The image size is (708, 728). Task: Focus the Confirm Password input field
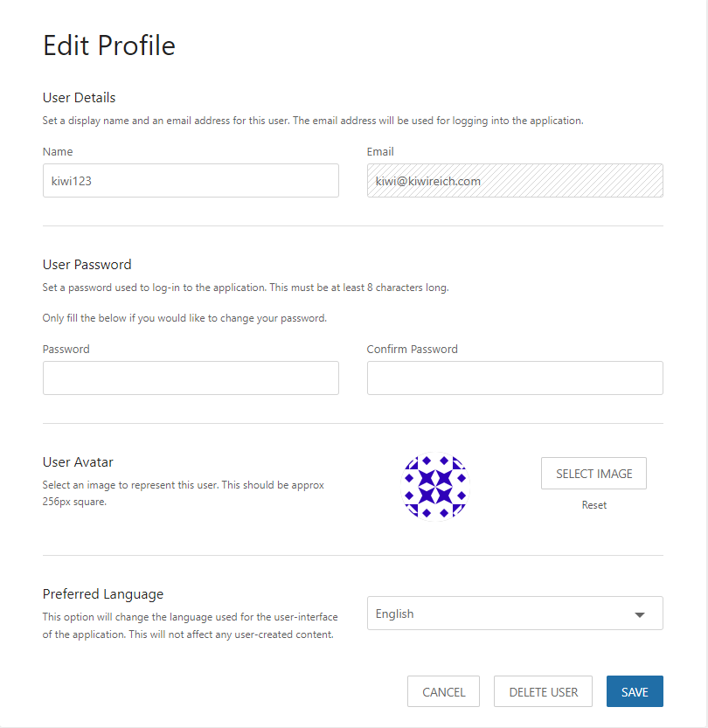pos(515,378)
